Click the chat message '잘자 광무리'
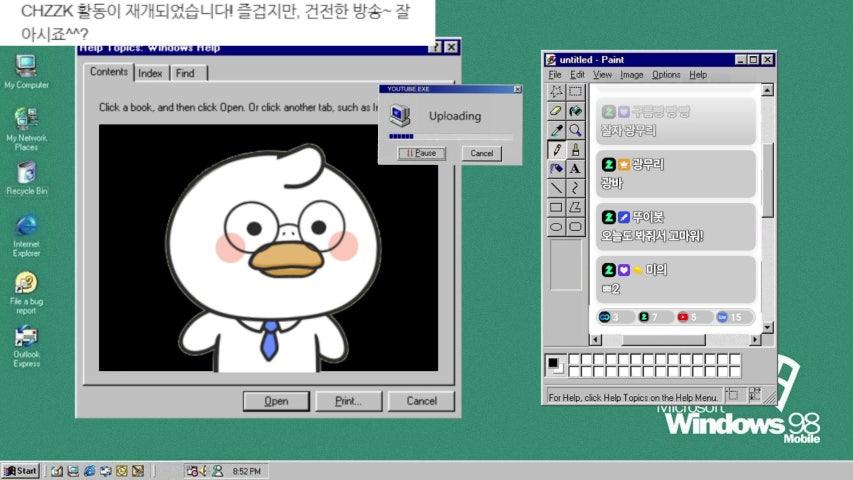 628,130
